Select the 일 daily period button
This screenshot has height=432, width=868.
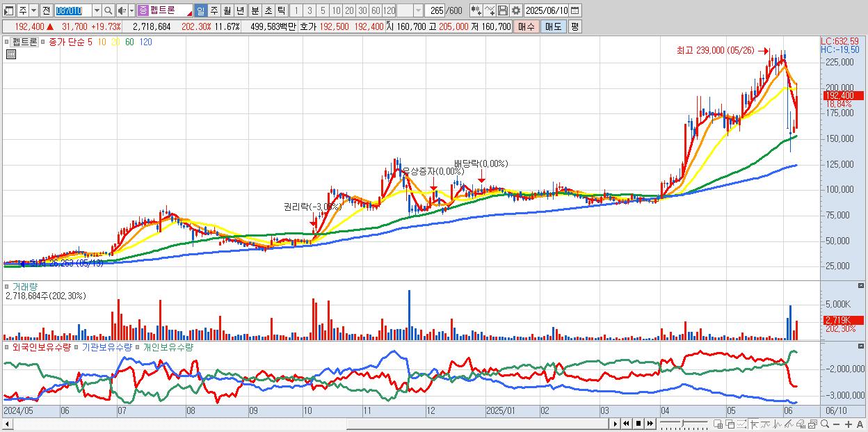pos(200,10)
